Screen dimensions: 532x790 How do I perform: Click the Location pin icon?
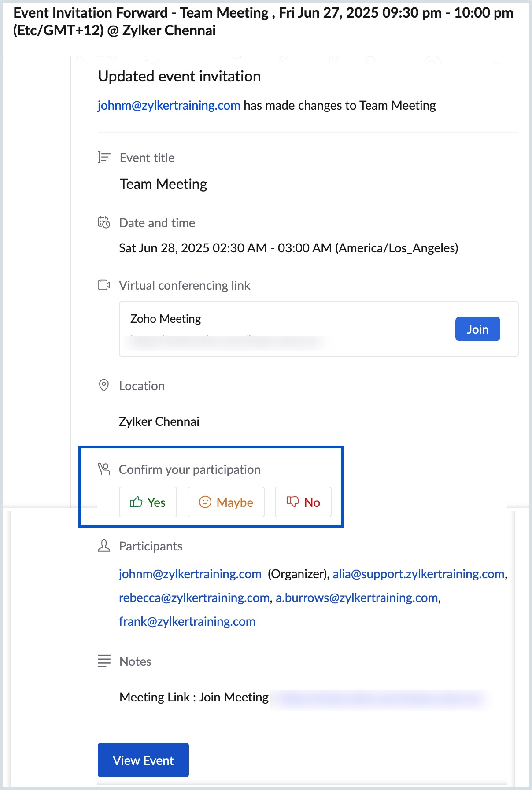pos(103,385)
